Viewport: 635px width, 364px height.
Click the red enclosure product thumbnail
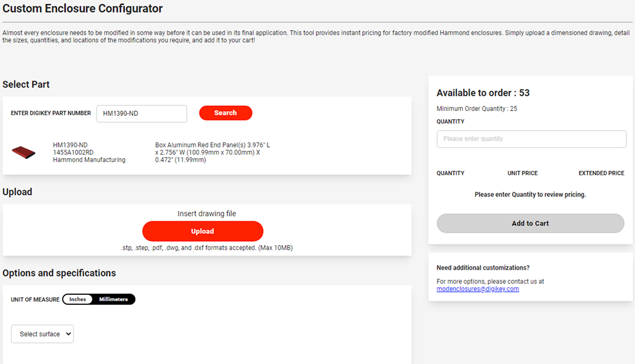[23, 153]
